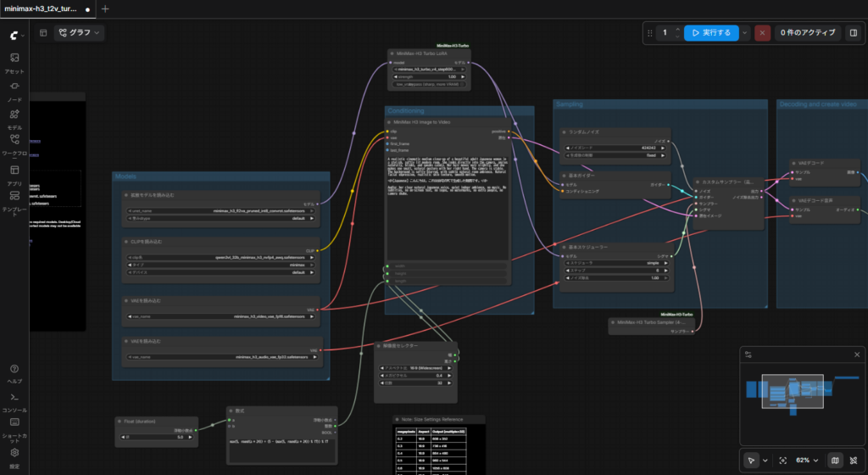
Task: Click the batch count field showing 1
Action: (x=665, y=33)
